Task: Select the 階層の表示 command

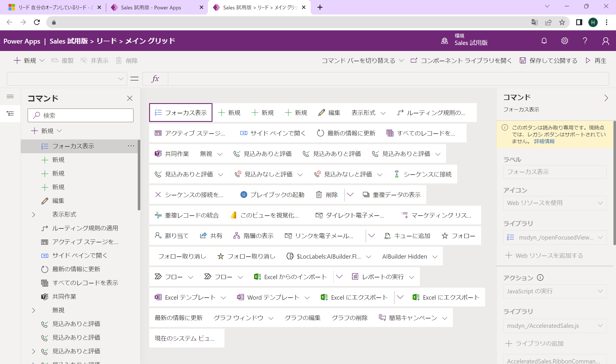Action: click(x=254, y=236)
